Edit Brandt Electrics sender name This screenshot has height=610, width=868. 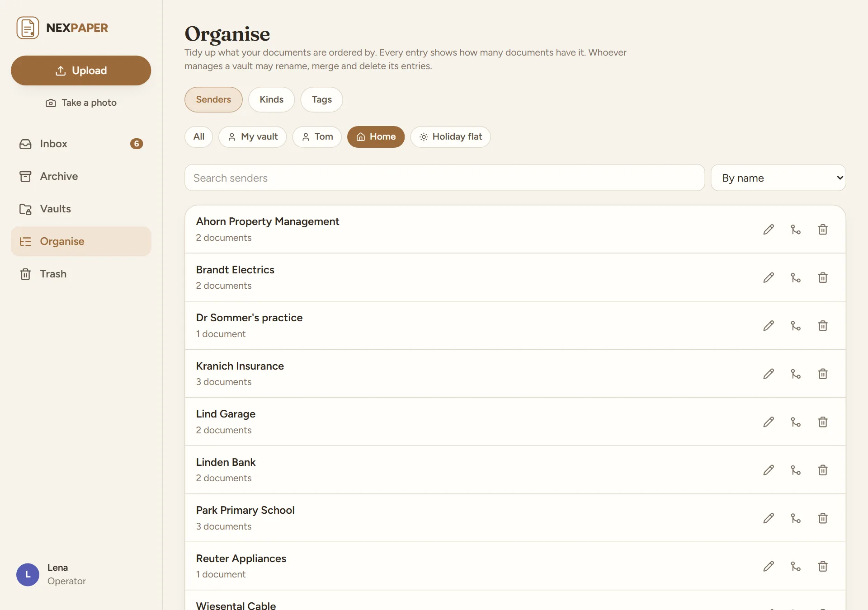pos(769,277)
